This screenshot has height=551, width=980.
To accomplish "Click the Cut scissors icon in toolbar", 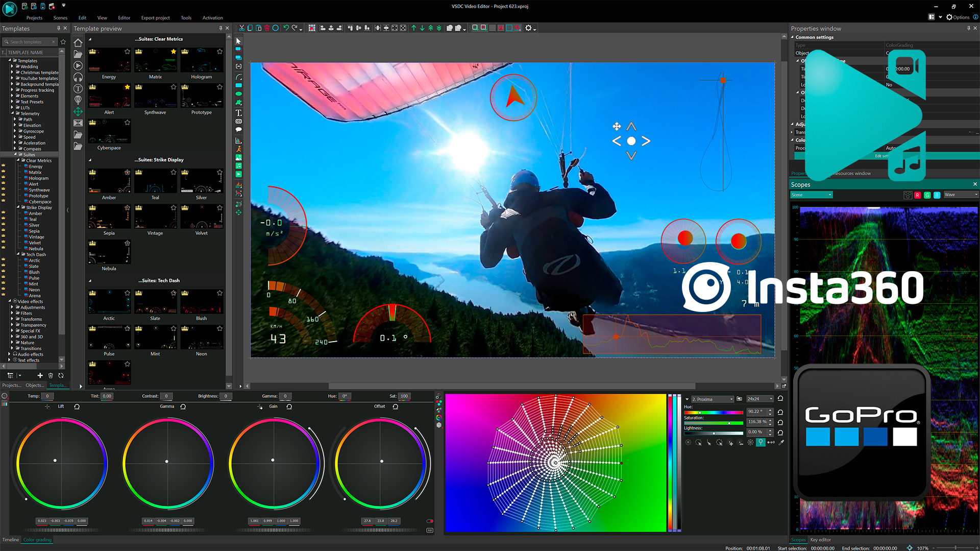I will point(241,28).
